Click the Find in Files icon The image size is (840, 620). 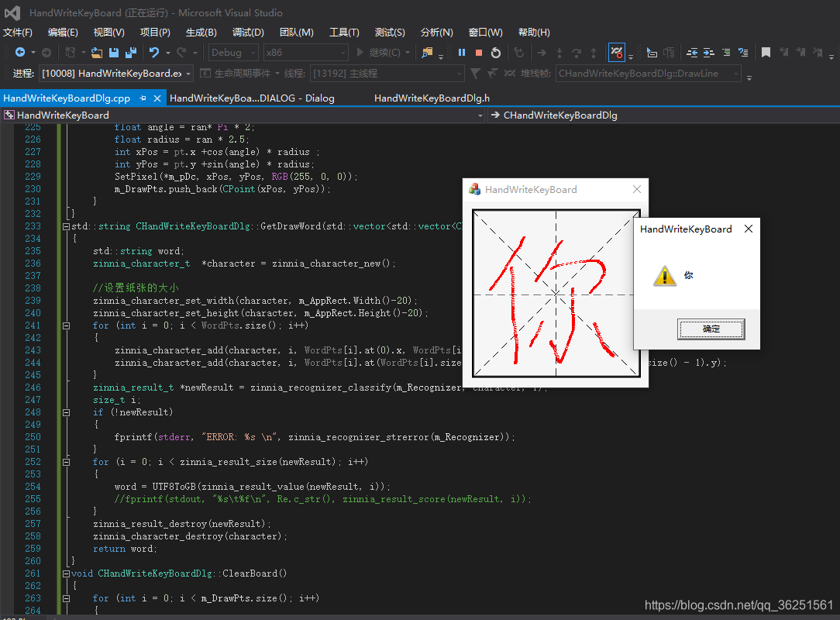(427, 53)
